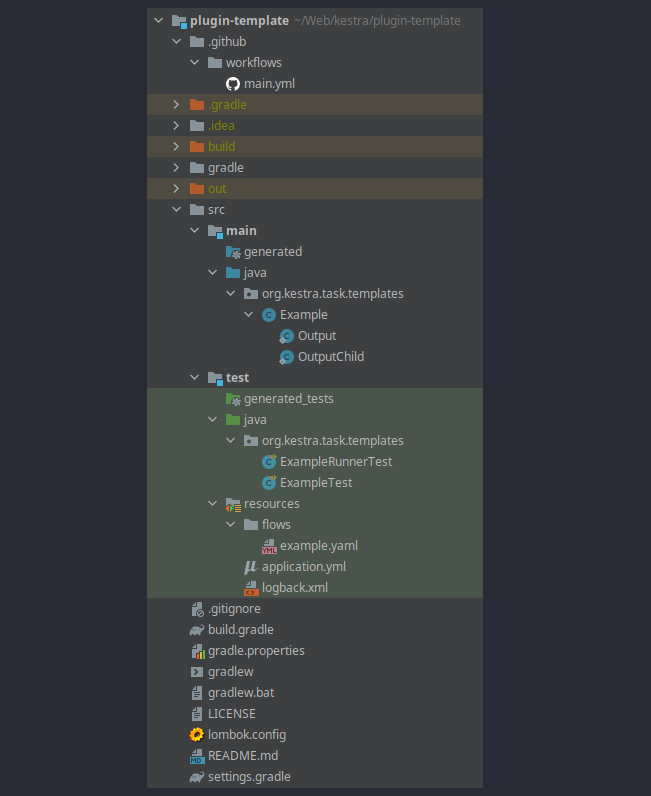The width and height of the screenshot is (651, 796).
Task: Expand the build folder node
Action: click(177, 147)
